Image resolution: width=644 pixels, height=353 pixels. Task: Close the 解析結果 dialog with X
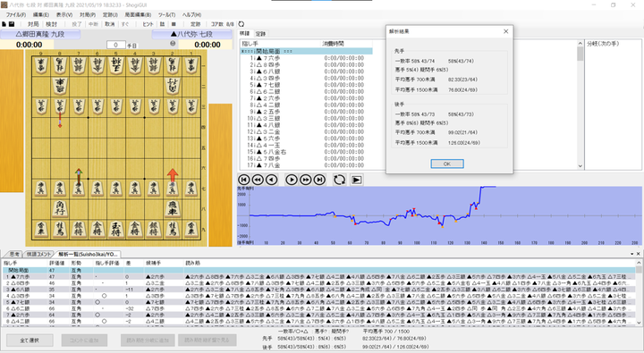[x=505, y=31]
